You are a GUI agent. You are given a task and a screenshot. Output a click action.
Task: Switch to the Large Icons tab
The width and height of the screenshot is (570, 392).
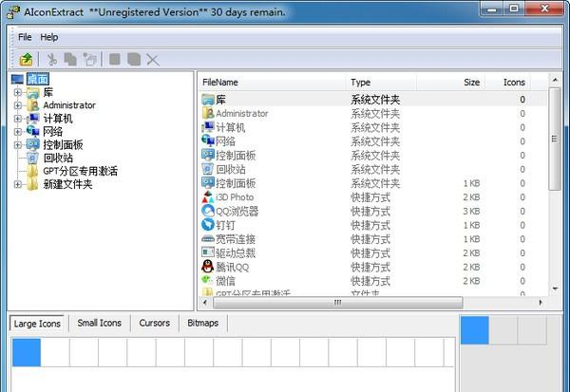click(x=37, y=324)
